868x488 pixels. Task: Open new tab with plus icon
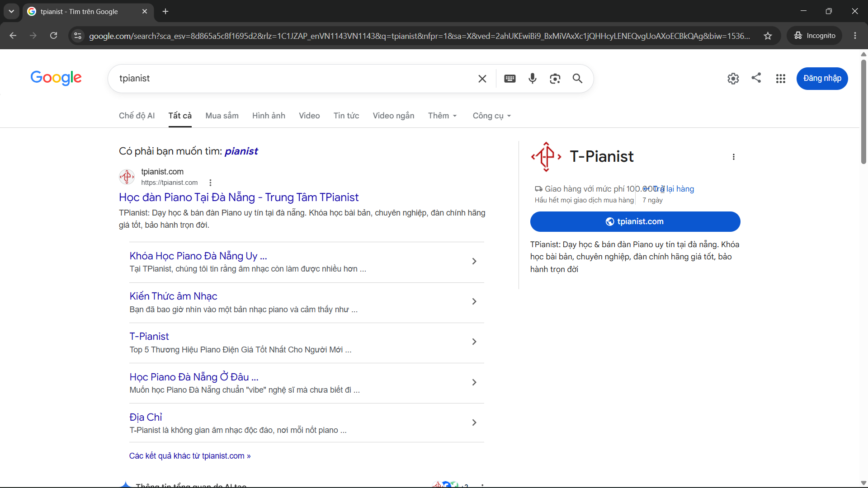(165, 11)
